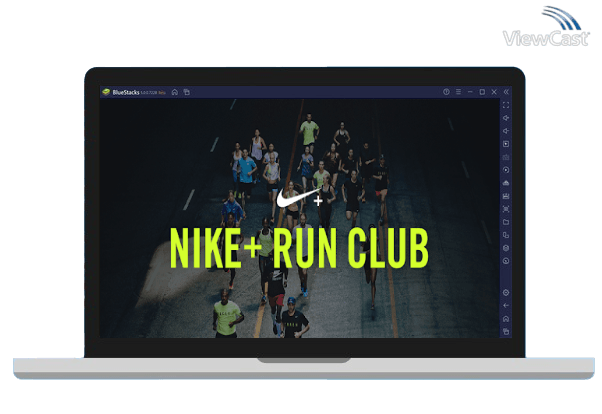Open the multi-instance icon in title bar
This screenshot has height=414, width=602.
(x=187, y=92)
